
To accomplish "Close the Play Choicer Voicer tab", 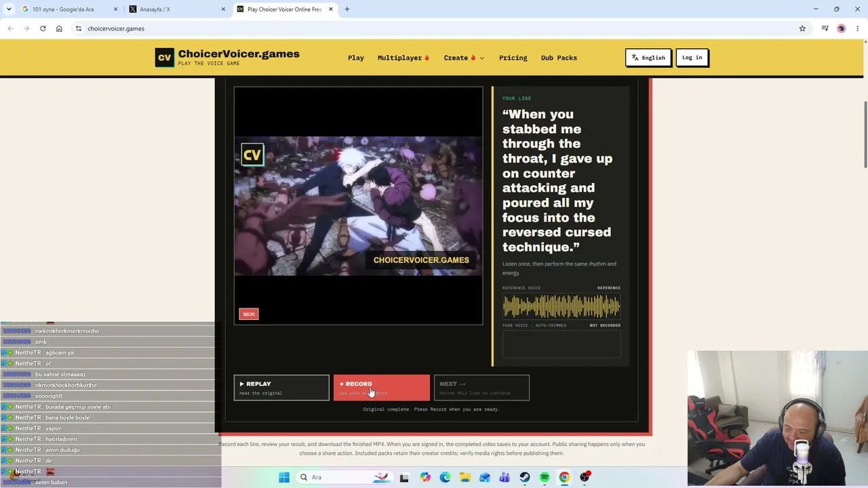I will [x=331, y=9].
